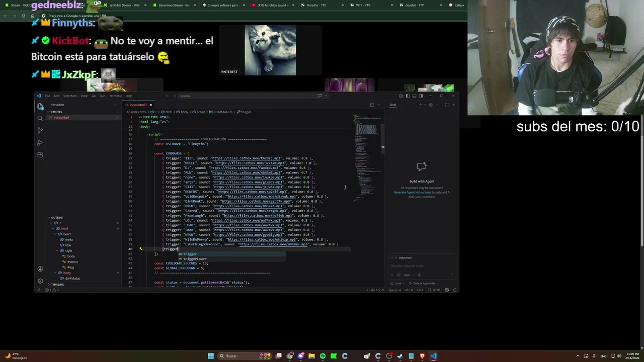
Task: Open the Windows Start menu
Action: coord(211,356)
